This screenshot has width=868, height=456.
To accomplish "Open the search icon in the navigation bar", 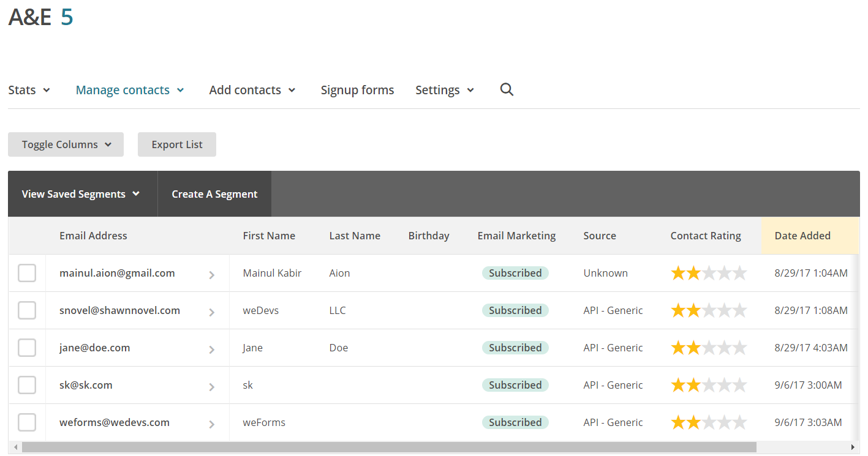I will (x=507, y=89).
